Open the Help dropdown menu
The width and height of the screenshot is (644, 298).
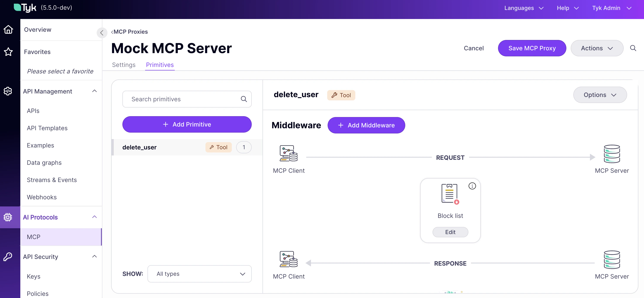pos(568,8)
